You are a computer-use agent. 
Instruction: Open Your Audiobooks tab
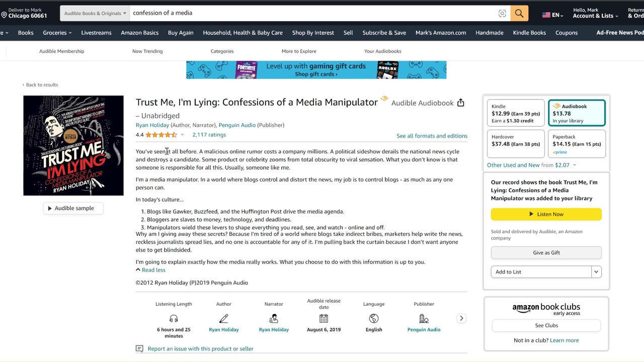coord(383,51)
